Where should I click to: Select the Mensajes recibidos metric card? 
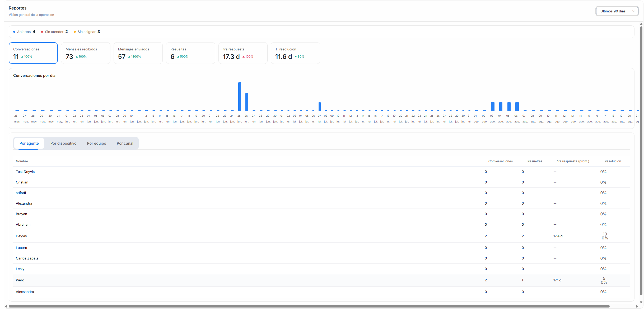pos(86,53)
